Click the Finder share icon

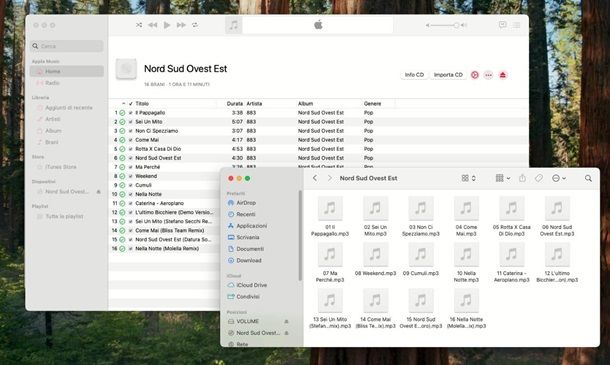pyautogui.click(x=522, y=178)
